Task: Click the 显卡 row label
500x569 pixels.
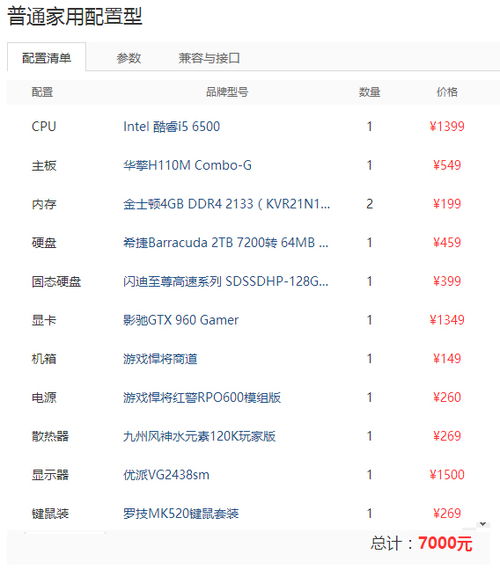Action: click(44, 320)
